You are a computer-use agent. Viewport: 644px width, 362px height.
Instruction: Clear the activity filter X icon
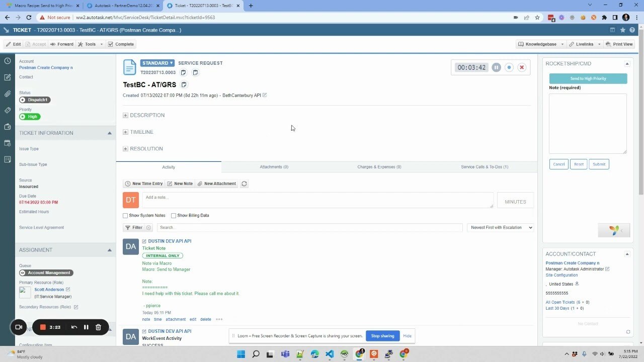(148, 228)
